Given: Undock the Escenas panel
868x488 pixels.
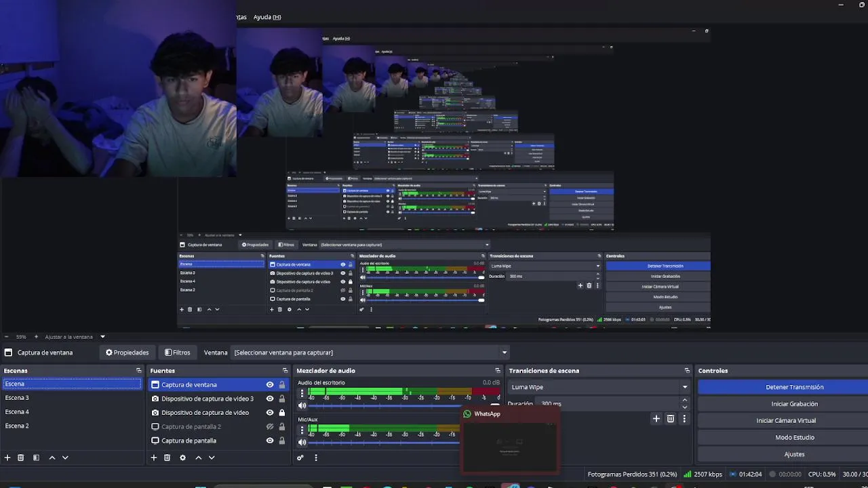Looking at the screenshot, I should pos(138,371).
